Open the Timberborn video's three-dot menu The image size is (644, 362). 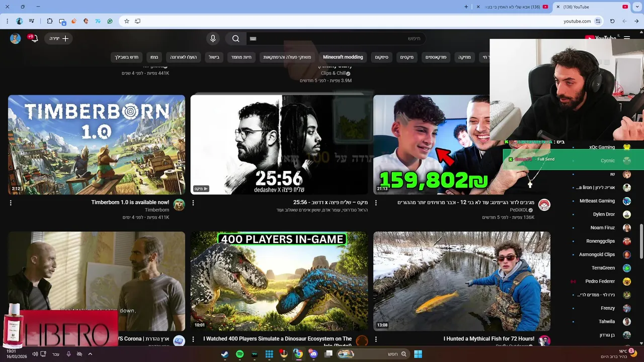click(11, 203)
